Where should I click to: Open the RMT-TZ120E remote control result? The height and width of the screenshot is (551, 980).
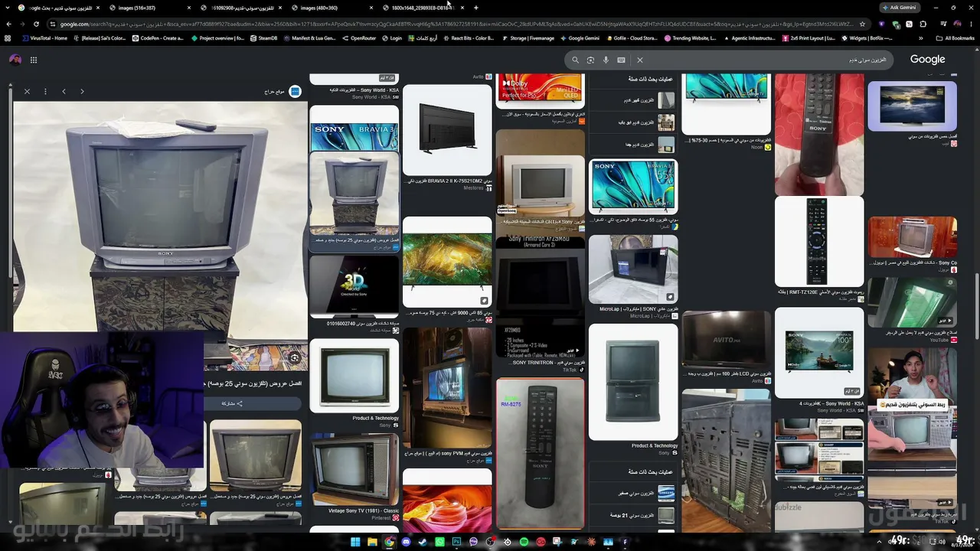point(818,242)
